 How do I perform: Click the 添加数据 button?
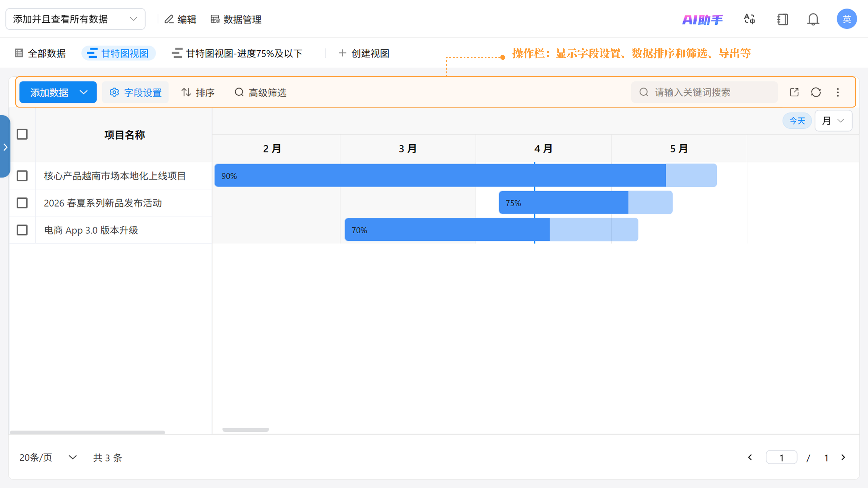[x=49, y=92]
